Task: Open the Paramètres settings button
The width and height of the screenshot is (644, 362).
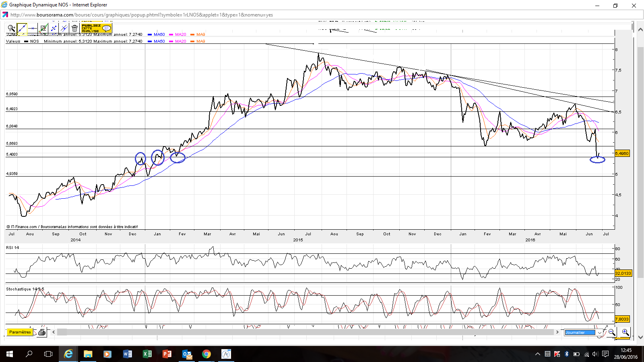Action: coord(20,332)
